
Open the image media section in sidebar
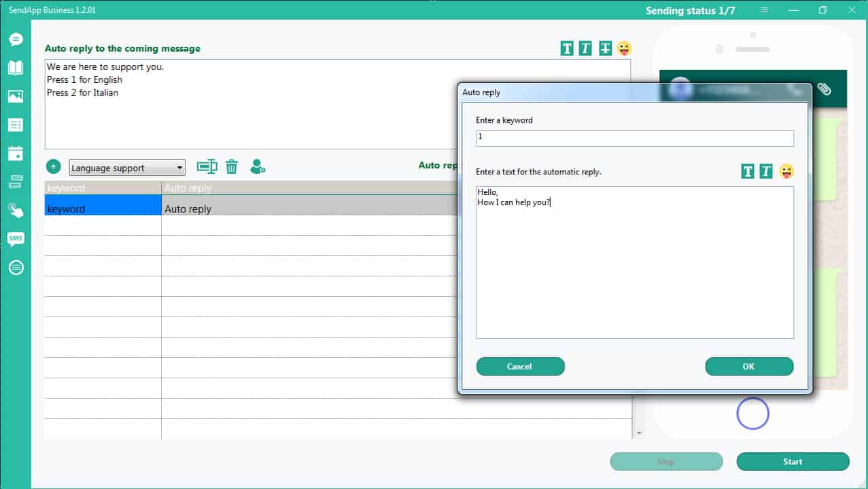click(16, 96)
